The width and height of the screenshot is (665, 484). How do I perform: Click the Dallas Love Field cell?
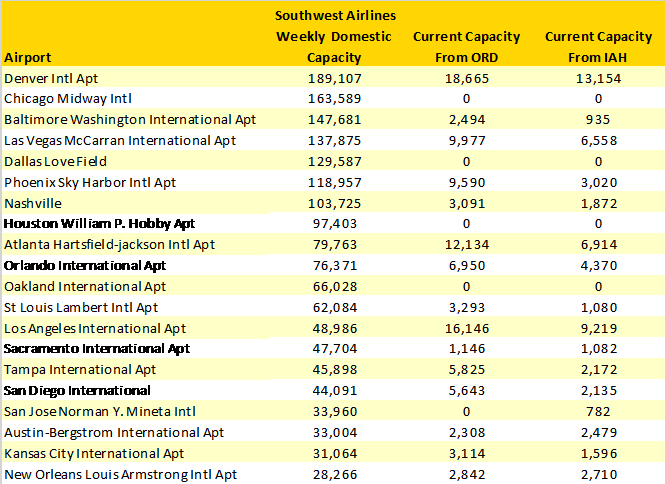pos(56,162)
